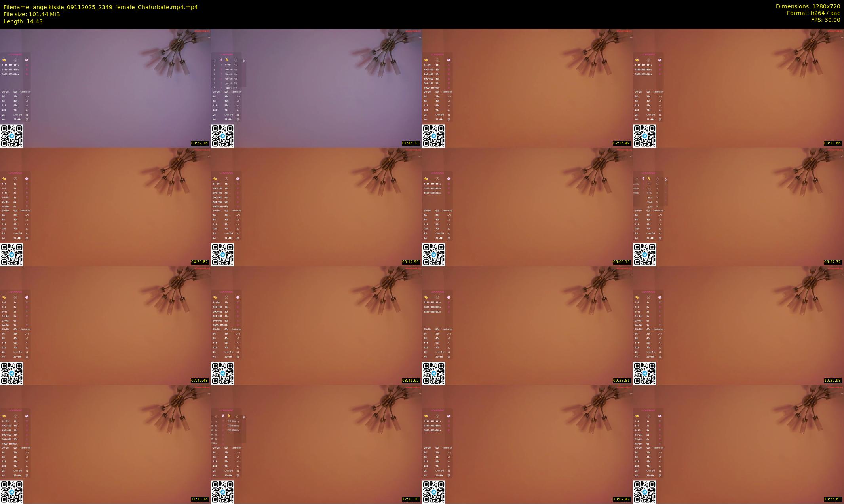Image resolution: width=844 pixels, height=504 pixels.
Task: Click the 11:18.14 timestamp label
Action: (200, 499)
